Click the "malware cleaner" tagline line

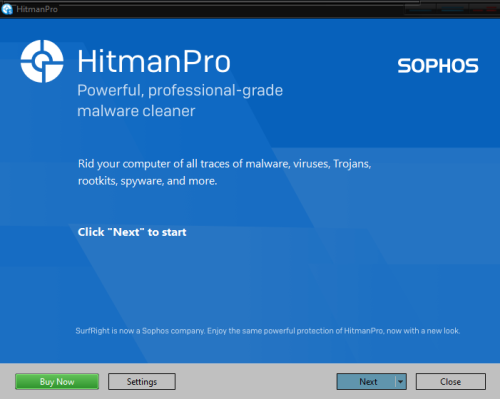(136, 111)
